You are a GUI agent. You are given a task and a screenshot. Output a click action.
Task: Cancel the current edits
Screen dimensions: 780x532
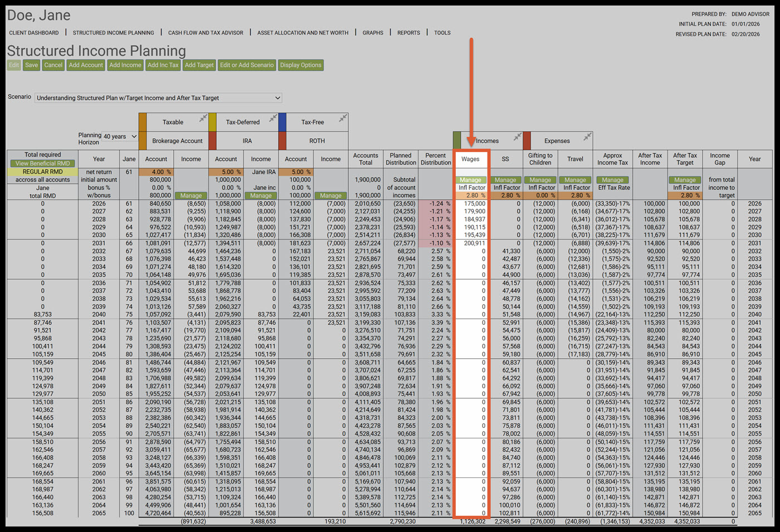point(53,65)
